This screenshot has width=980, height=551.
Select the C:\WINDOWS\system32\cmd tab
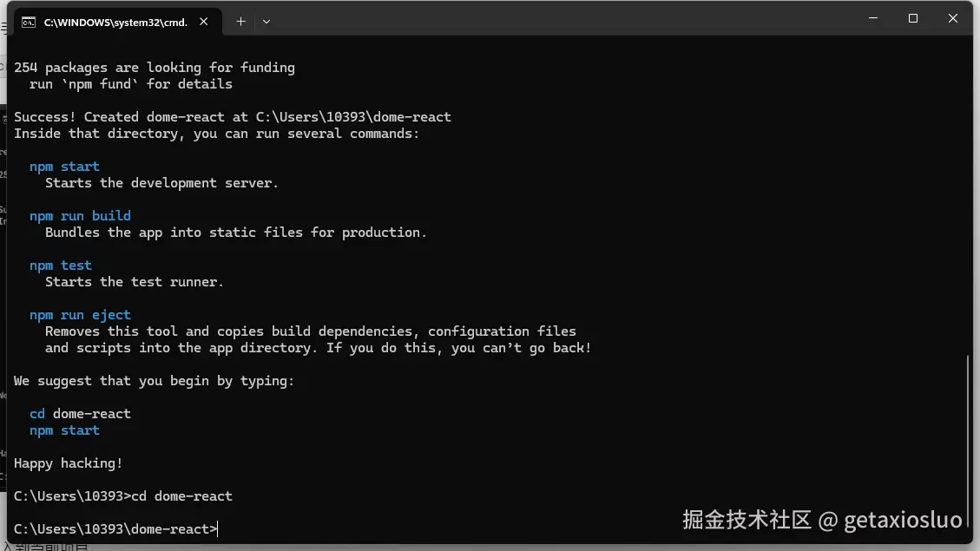115,22
